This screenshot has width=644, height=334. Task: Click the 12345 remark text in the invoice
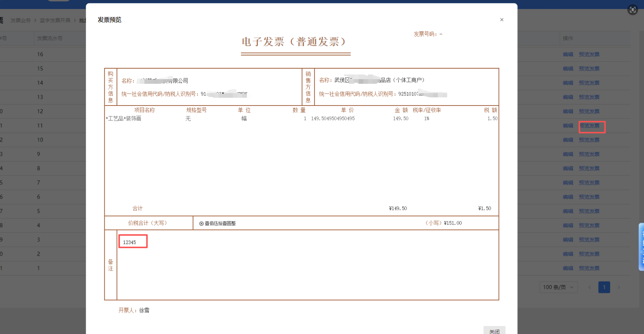pyautogui.click(x=130, y=242)
